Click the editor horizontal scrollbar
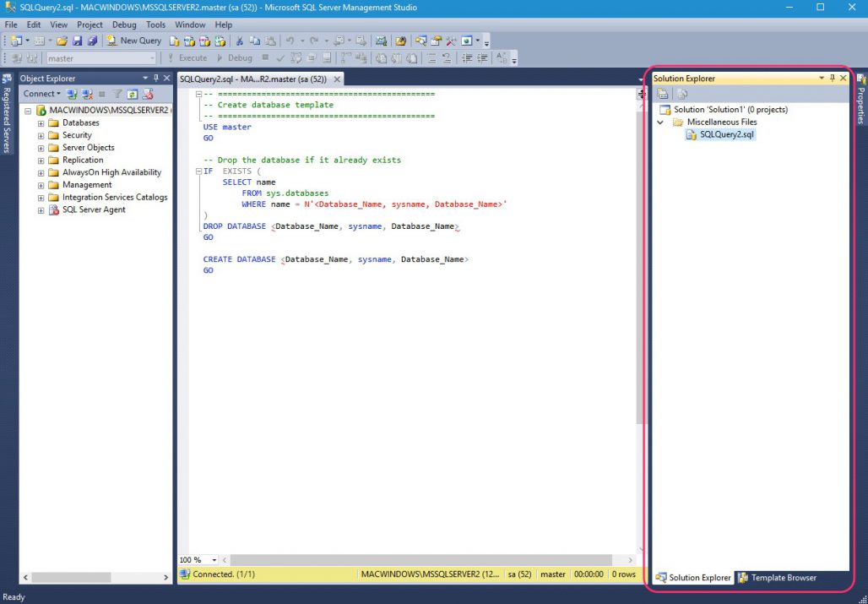The height and width of the screenshot is (604, 868). (x=420, y=560)
